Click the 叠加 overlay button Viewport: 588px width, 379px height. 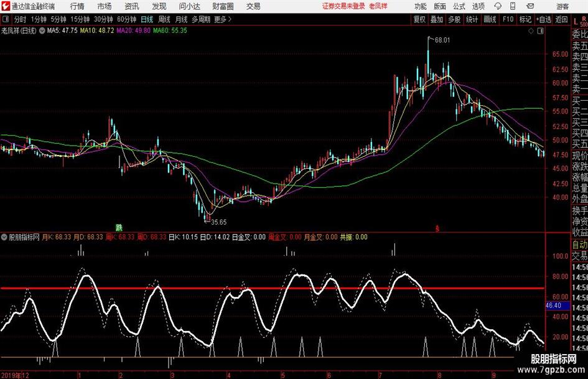(437, 19)
